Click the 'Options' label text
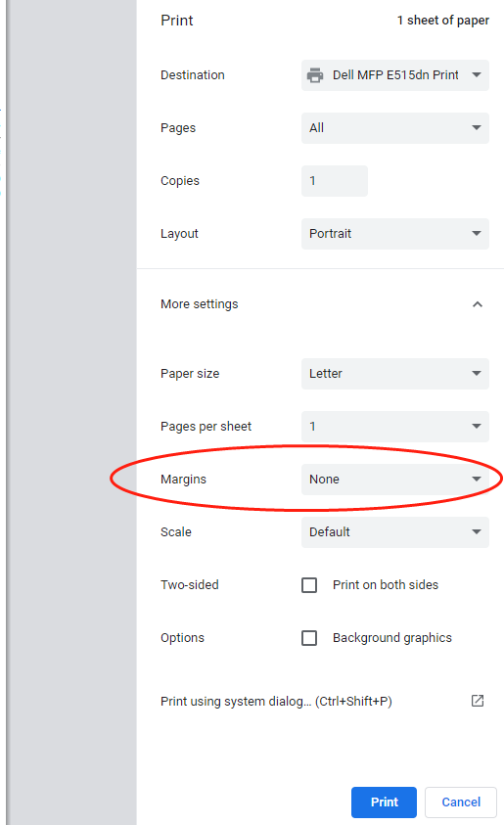Viewport: 504px width, 825px height. [183, 638]
